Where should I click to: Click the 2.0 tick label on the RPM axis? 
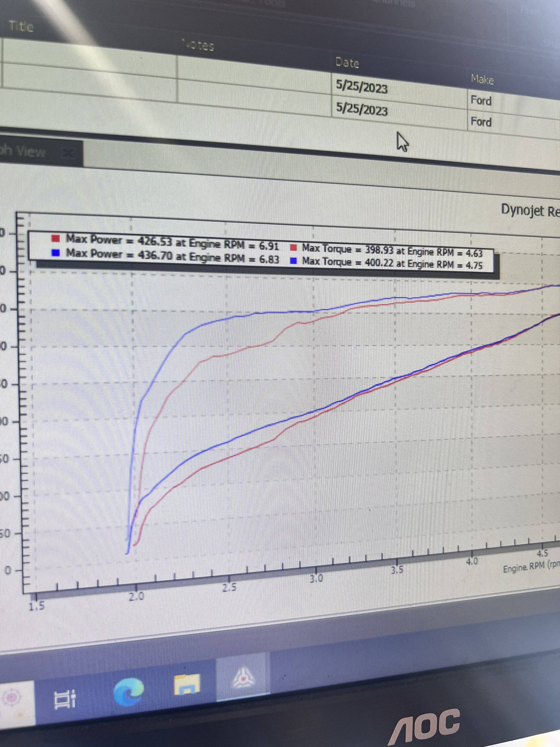pyautogui.click(x=137, y=597)
